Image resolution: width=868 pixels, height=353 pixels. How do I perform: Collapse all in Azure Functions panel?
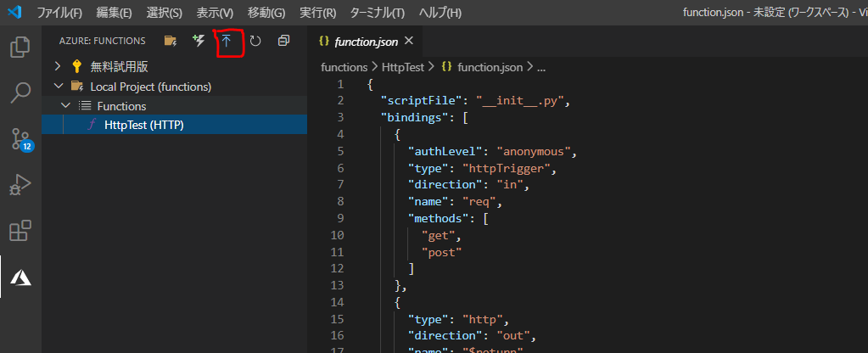point(283,41)
